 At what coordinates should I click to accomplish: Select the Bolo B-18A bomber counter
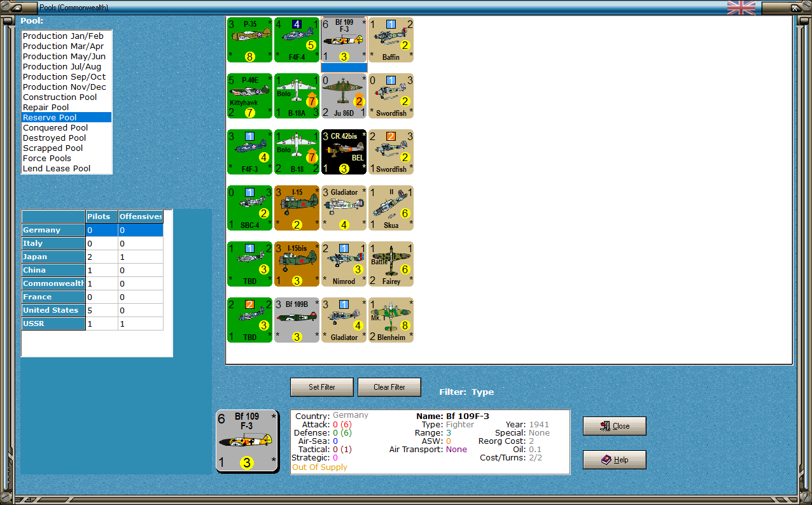click(297, 96)
